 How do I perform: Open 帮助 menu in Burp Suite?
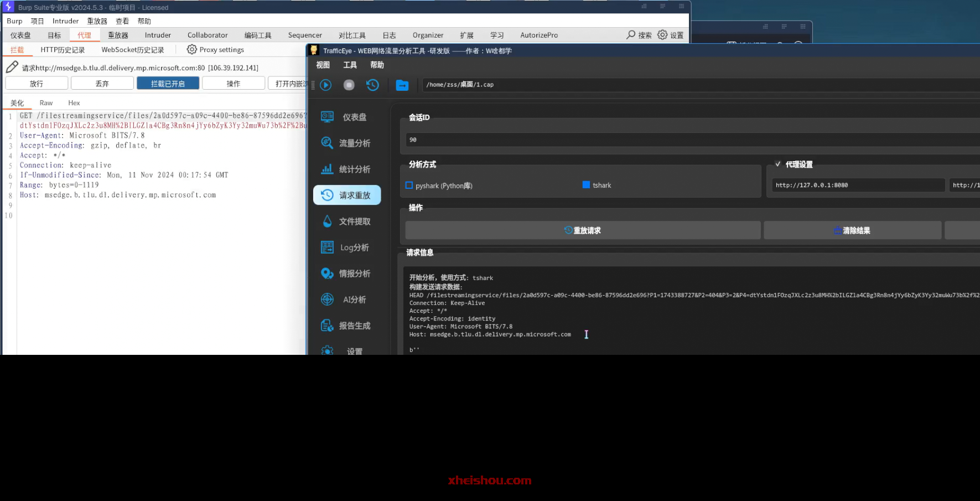[x=144, y=21]
